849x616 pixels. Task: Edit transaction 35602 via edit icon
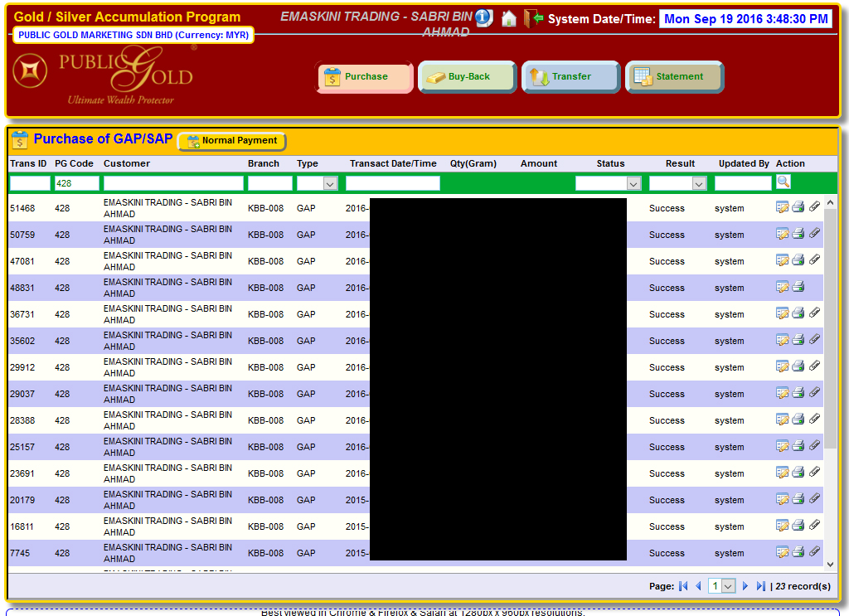[x=782, y=339]
